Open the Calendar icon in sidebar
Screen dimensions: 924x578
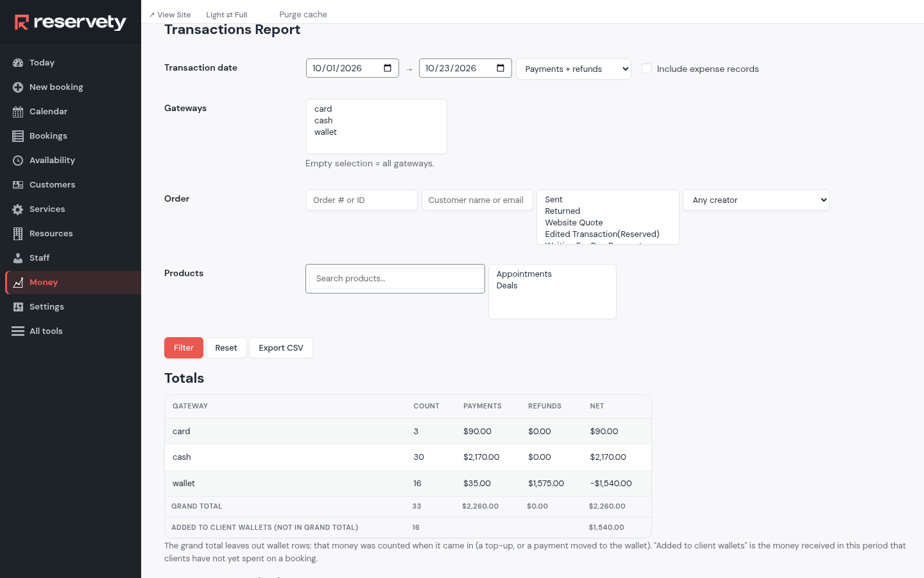(18, 112)
